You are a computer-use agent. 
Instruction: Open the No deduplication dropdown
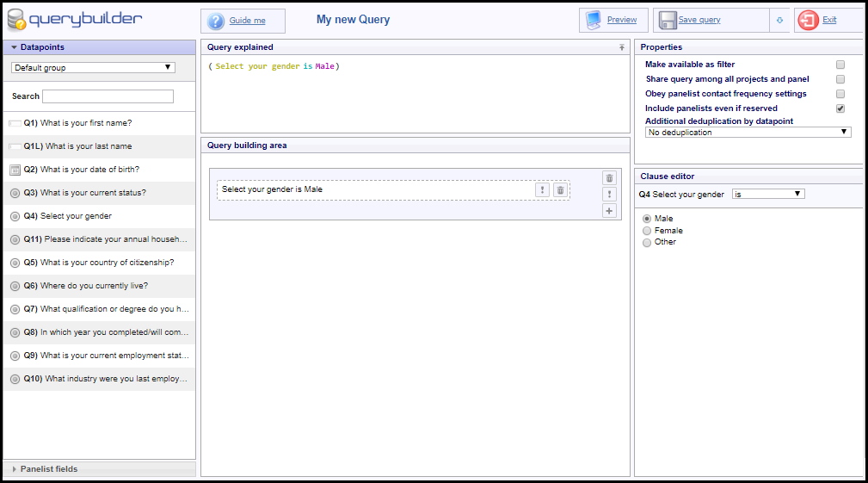click(748, 133)
